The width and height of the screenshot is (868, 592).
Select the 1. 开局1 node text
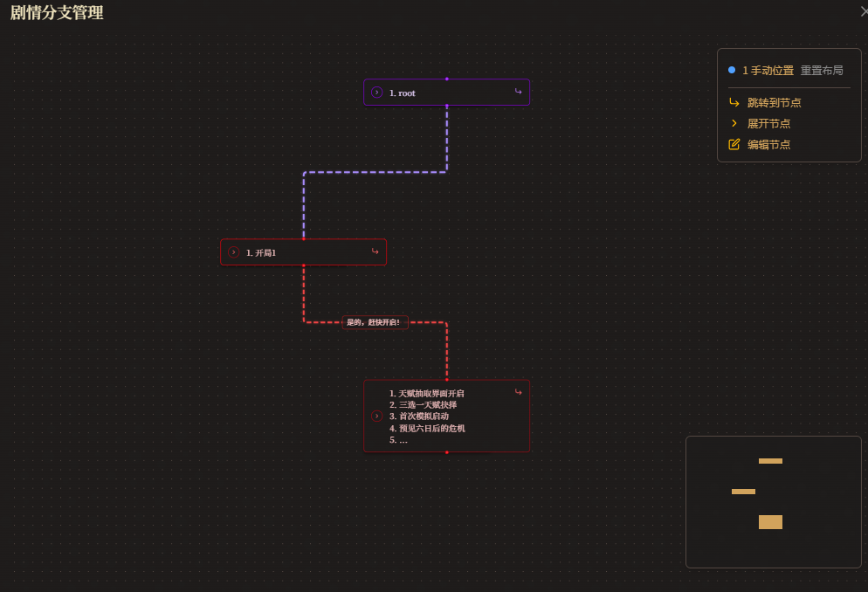pos(261,253)
